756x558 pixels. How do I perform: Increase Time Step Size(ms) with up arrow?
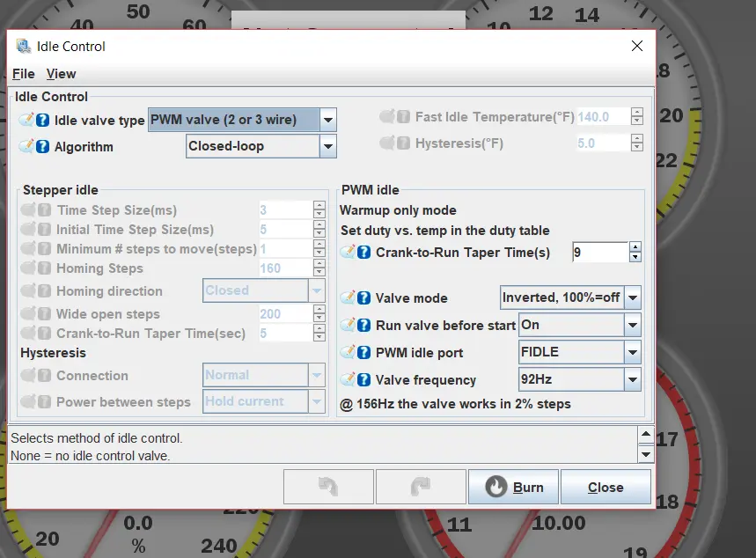tap(319, 205)
